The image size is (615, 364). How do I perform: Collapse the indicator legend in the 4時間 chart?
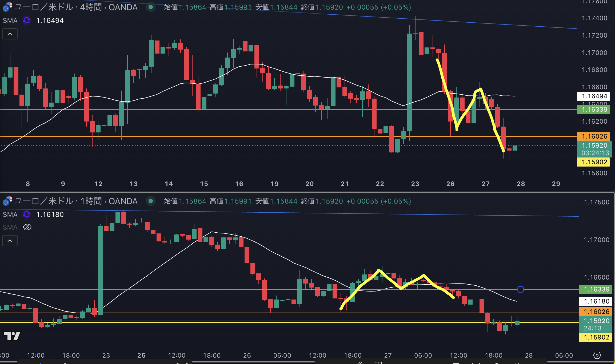10,34
